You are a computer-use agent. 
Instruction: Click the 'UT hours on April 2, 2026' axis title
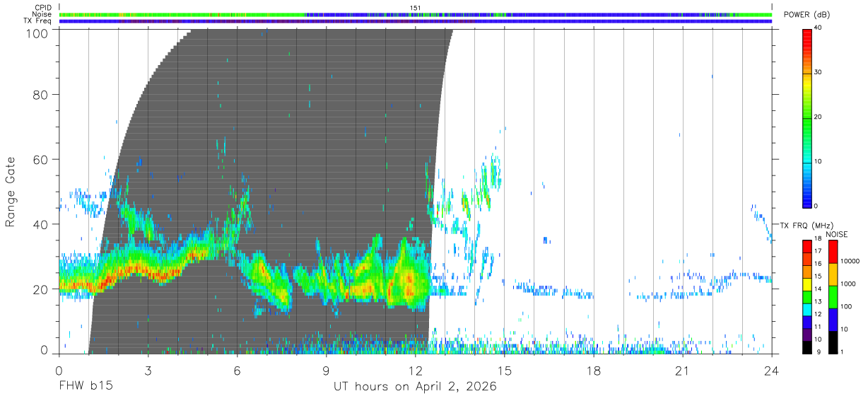pyautogui.click(x=415, y=387)
